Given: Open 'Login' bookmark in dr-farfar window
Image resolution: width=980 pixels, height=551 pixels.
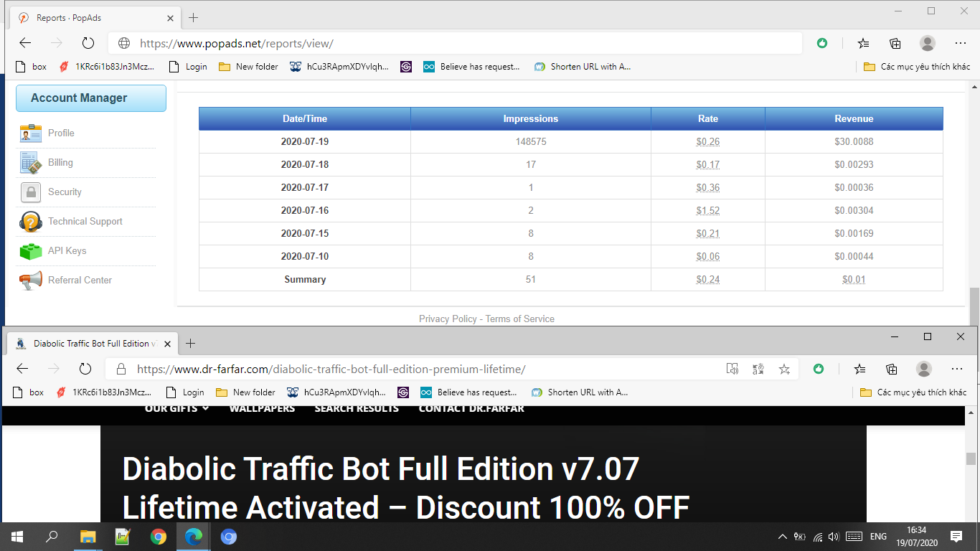Looking at the screenshot, I should point(185,392).
